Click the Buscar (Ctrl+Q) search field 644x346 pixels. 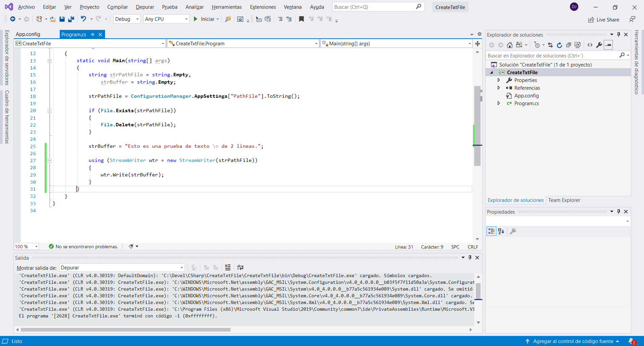[374, 7]
